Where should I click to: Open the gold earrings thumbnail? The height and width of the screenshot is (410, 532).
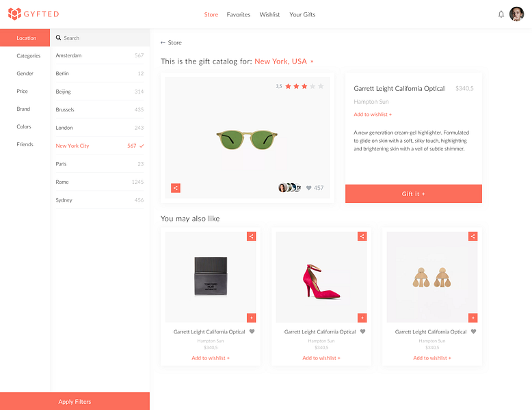431,277
